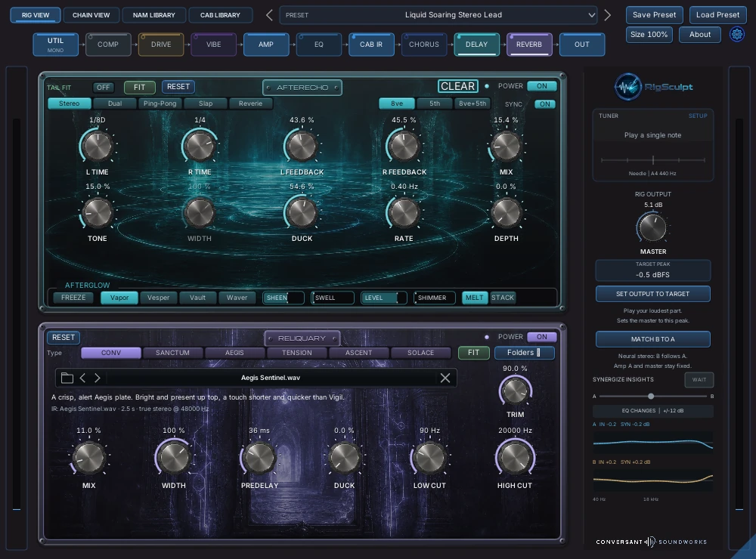The height and width of the screenshot is (559, 756).
Task: Toggle the delay SYNC ON switch
Action: [545, 104]
